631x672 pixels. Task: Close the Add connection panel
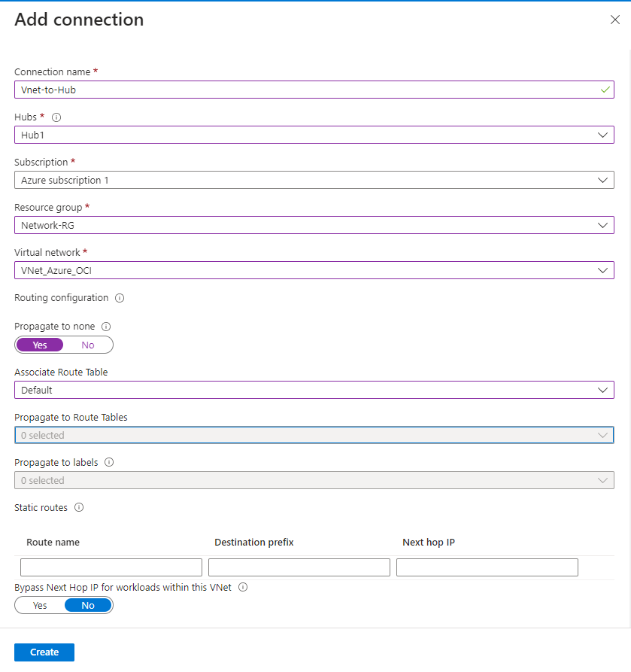coord(614,20)
